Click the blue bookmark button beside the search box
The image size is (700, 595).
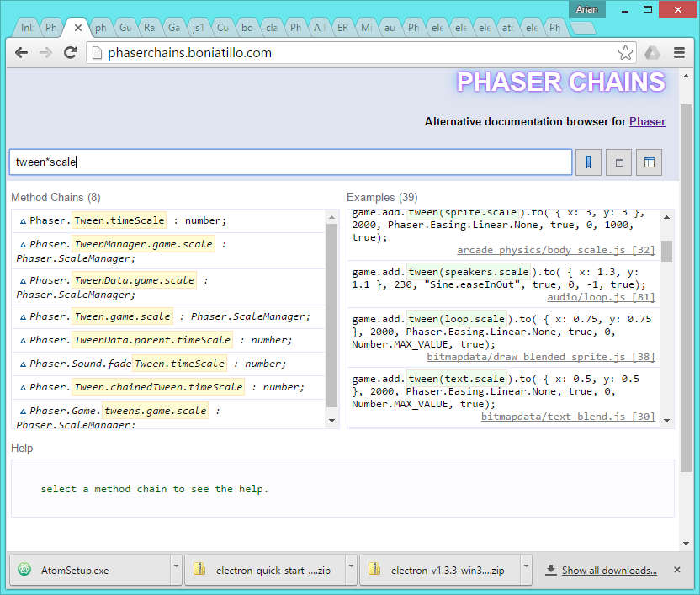pos(588,162)
